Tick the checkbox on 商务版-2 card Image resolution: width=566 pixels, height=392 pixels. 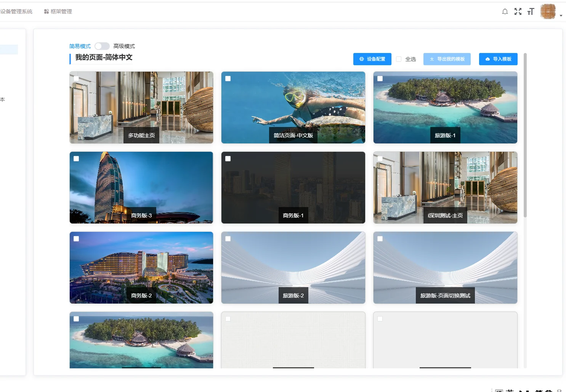(76, 239)
